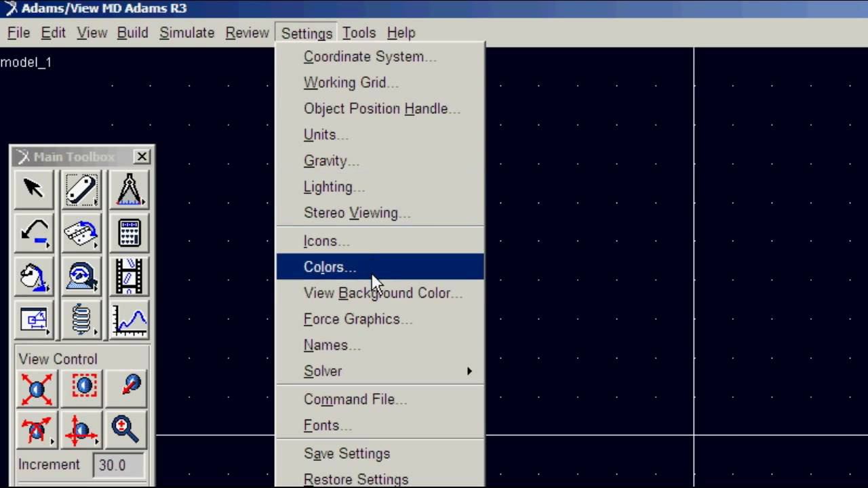Open the Measure dividers tool
Screen dimensions: 868x488
129,189
